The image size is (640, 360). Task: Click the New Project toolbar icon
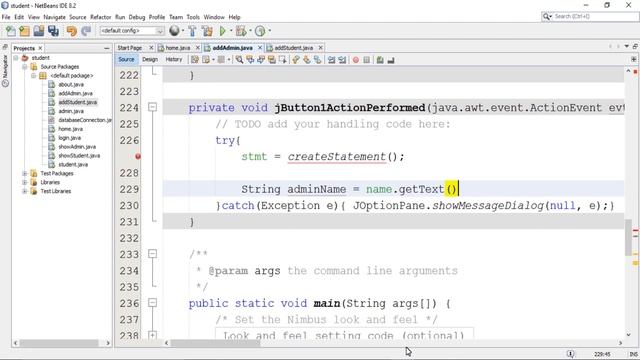24,31
